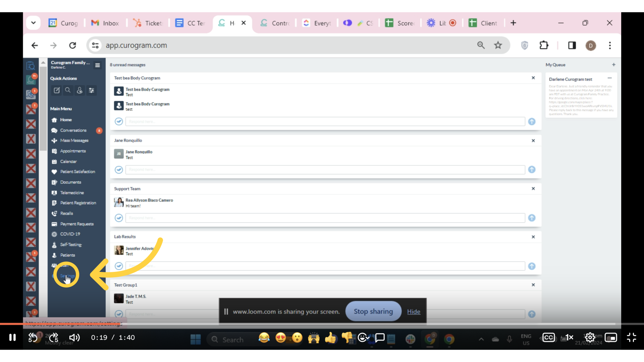
Task: Toggle picture-in-picture mode
Action: 611,337
